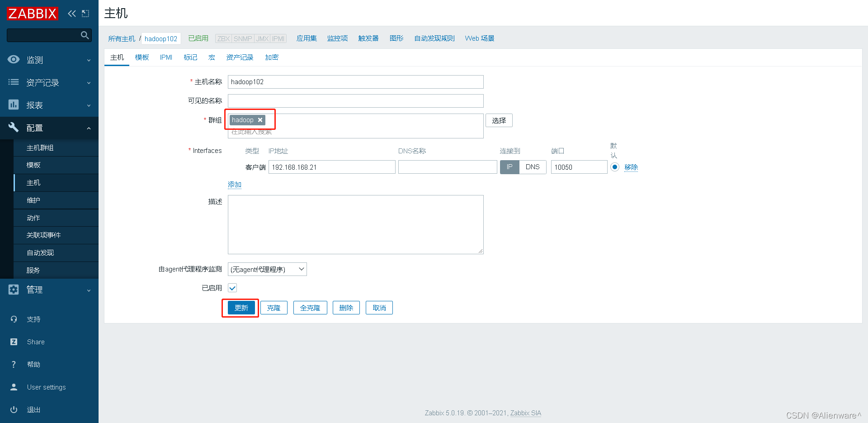Screen dimensions: 868x423
Task: Click the support headset icon
Action: pos(14,319)
